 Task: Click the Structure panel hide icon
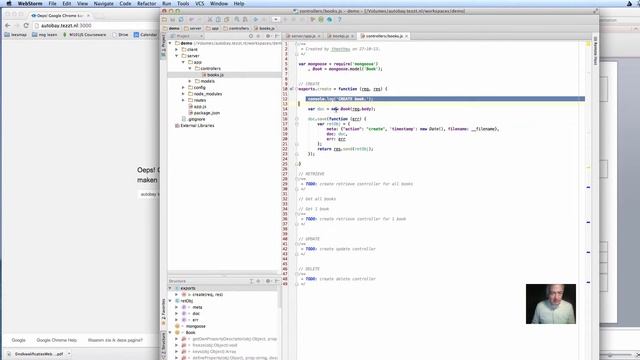(x=277, y=281)
